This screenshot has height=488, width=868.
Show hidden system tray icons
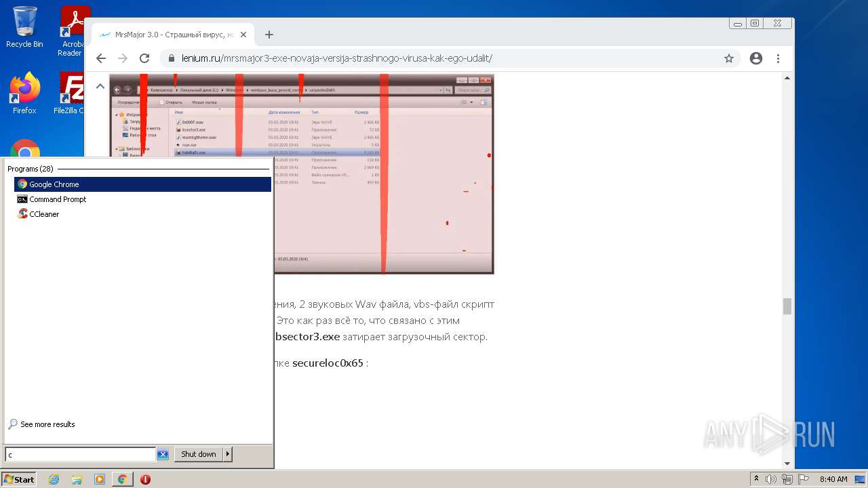[756, 479]
